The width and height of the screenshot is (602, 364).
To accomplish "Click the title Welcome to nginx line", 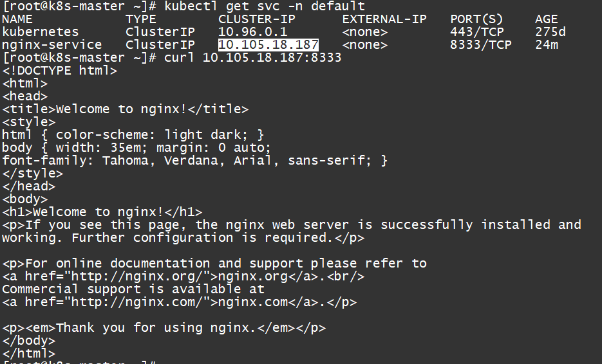I will [126, 109].
